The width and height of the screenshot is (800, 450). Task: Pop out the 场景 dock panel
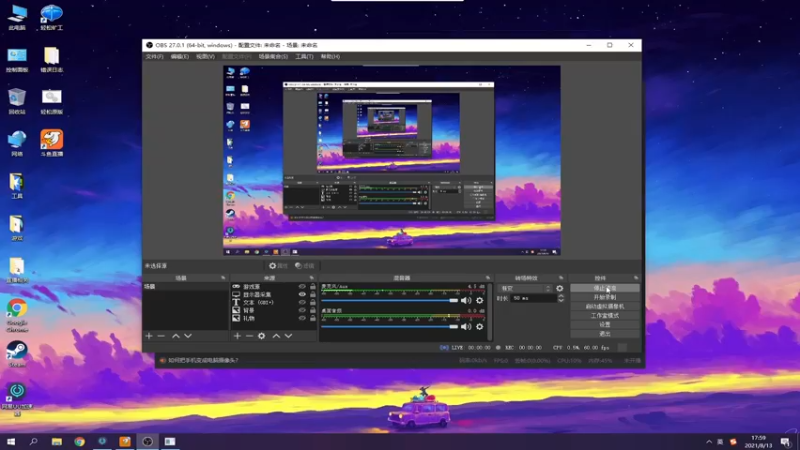click(x=223, y=278)
